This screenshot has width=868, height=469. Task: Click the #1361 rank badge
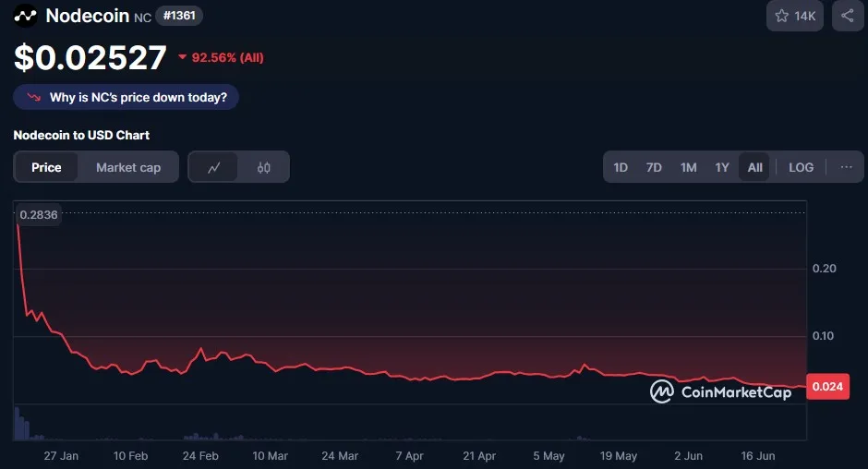point(179,16)
